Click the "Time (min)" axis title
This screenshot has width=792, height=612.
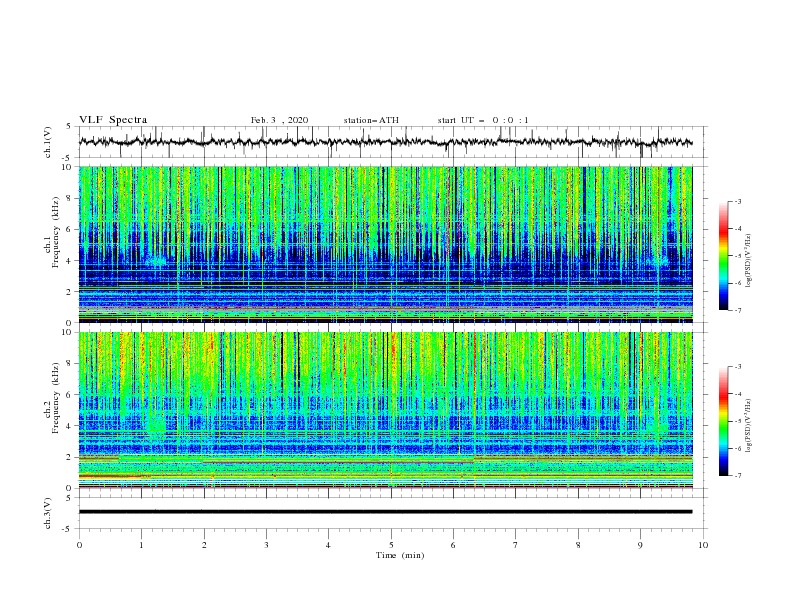(x=400, y=555)
